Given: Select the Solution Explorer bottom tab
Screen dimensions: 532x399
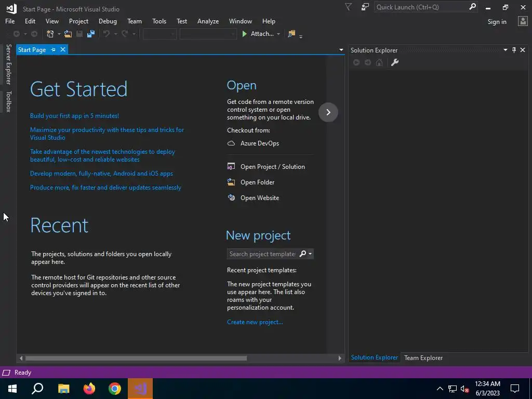Looking at the screenshot, I should point(374,357).
